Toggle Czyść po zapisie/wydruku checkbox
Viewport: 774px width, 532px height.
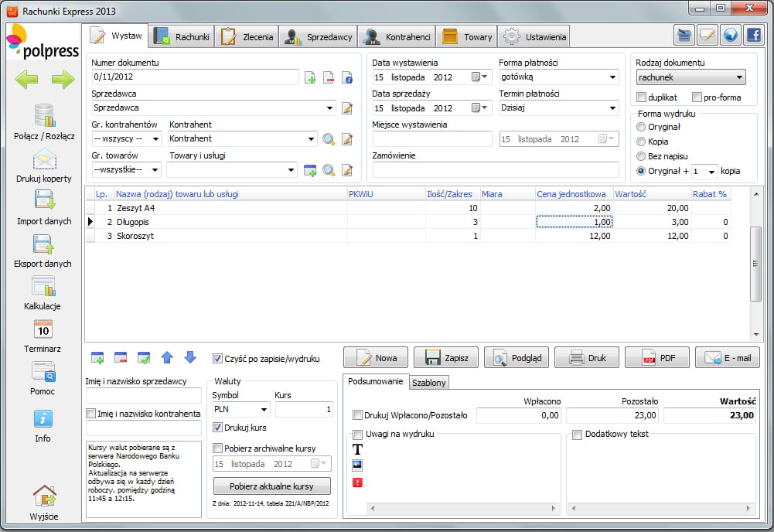pos(218,358)
